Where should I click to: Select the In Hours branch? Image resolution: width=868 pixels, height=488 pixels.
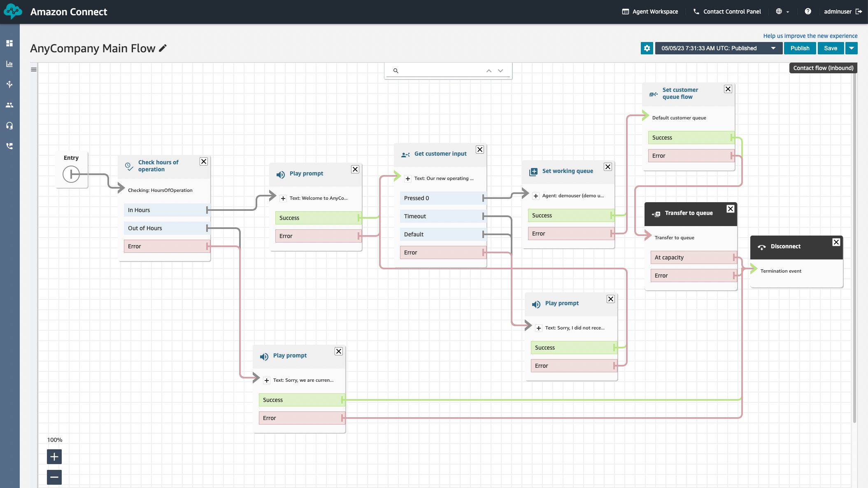click(167, 210)
